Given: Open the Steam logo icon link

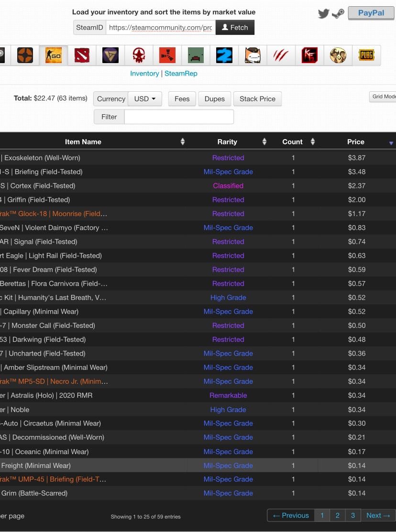Looking at the screenshot, I should 338,13.
